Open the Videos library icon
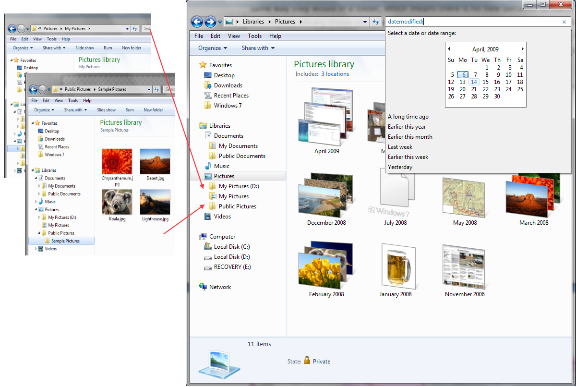Viewport: 576px width, 387px height. click(x=208, y=217)
